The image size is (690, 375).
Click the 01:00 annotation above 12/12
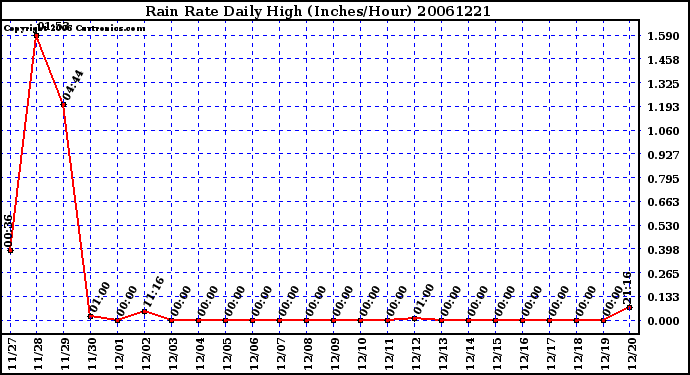[424, 299]
